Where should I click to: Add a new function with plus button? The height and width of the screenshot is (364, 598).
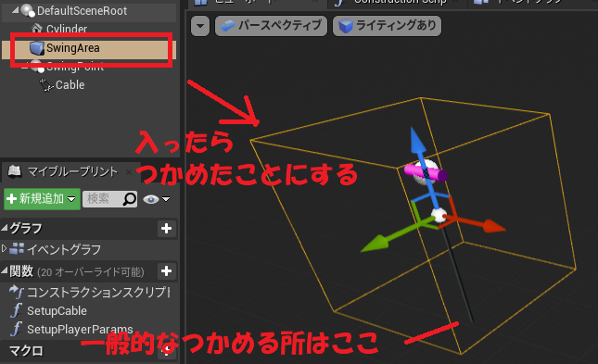click(x=166, y=271)
